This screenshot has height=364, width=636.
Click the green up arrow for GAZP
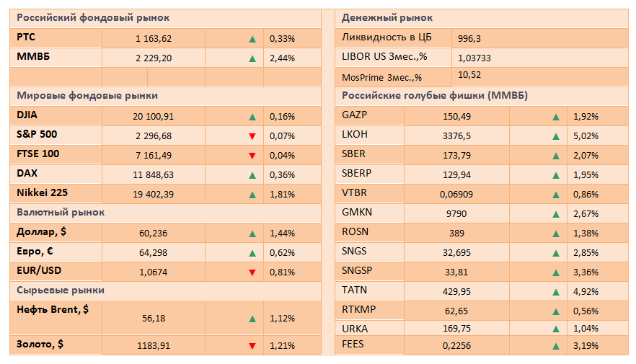pos(556,116)
